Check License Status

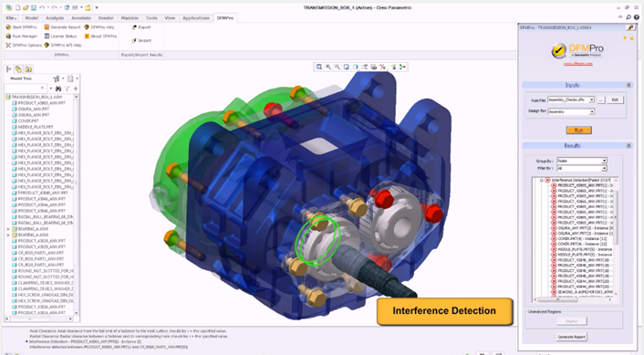point(60,37)
